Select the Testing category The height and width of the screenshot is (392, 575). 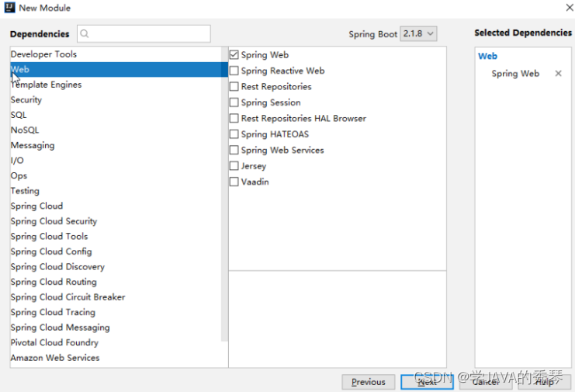tap(116, 191)
